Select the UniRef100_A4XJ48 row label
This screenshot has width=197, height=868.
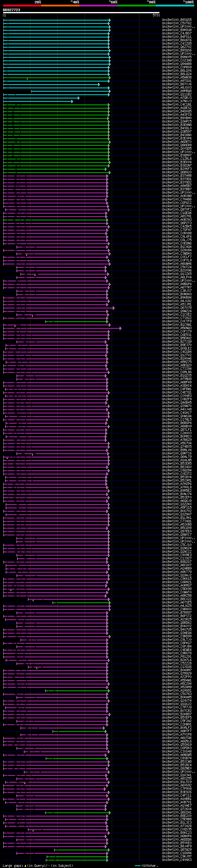tap(177, 410)
